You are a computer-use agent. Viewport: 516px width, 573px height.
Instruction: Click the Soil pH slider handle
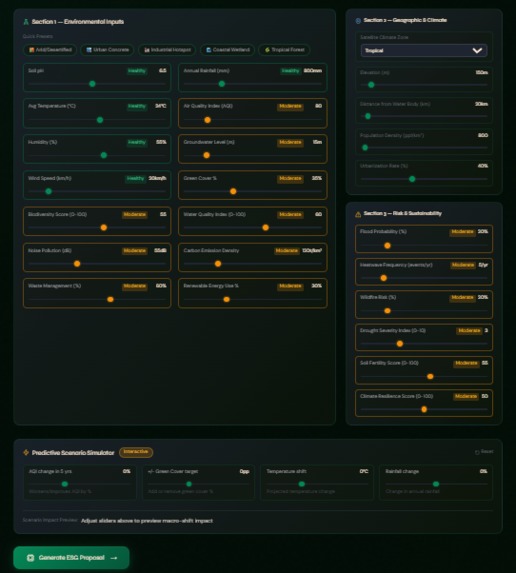[92, 84]
